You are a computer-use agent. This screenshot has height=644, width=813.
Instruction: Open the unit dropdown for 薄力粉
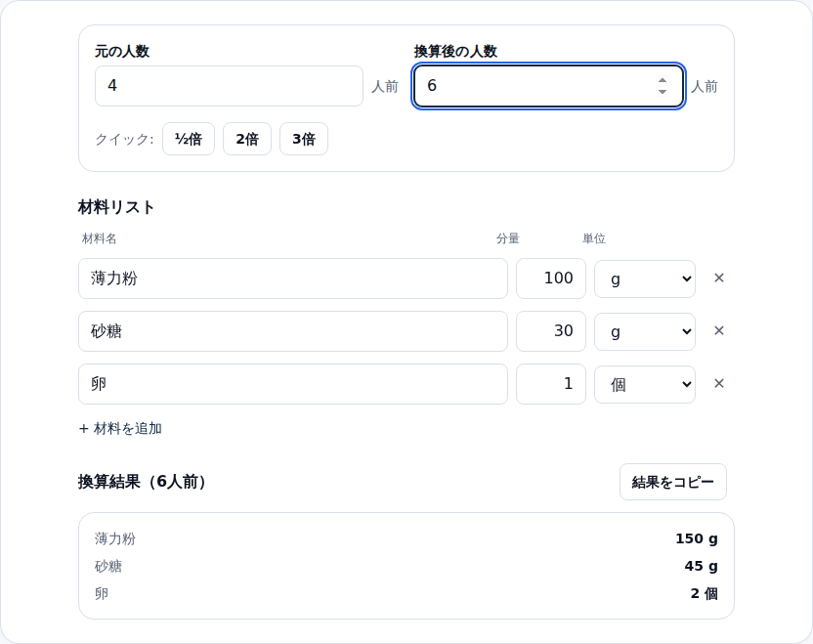point(645,279)
